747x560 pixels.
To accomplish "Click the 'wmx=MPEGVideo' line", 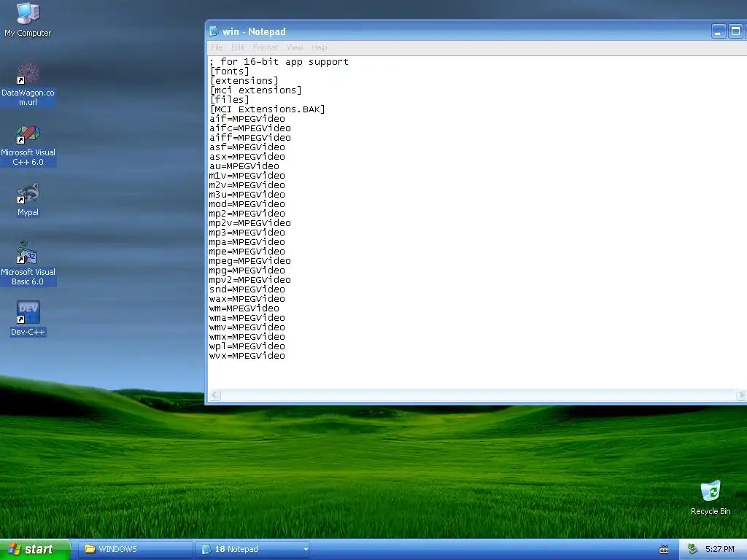I will (247, 338).
